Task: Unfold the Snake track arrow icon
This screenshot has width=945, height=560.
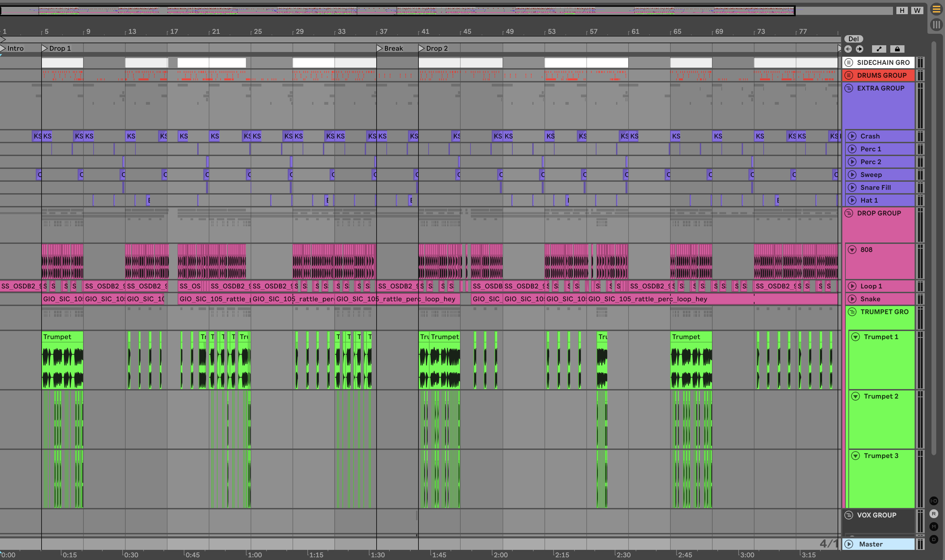Action: pos(852,299)
